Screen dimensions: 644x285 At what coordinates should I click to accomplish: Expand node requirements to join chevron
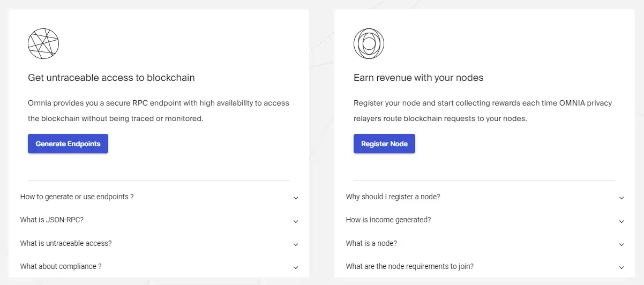point(621,267)
